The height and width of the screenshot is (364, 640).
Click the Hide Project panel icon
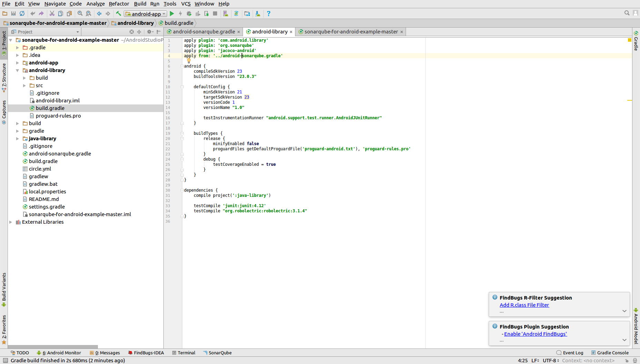pos(159,32)
